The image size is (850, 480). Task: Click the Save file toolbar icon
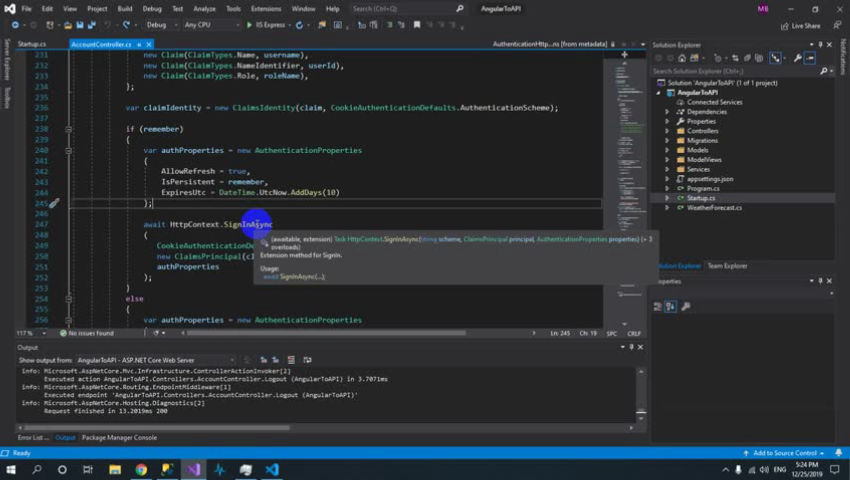80,25
